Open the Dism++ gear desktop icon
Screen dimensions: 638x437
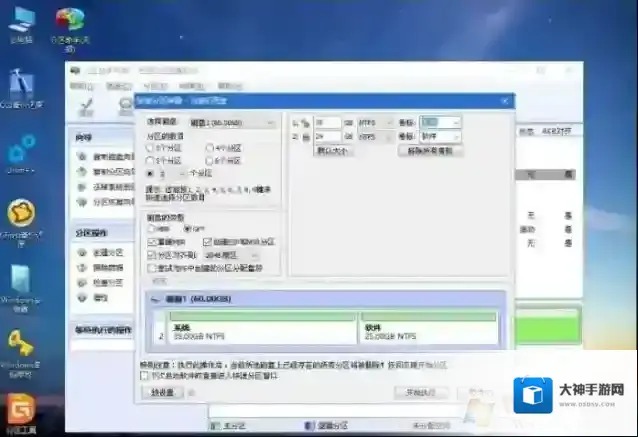point(21,152)
